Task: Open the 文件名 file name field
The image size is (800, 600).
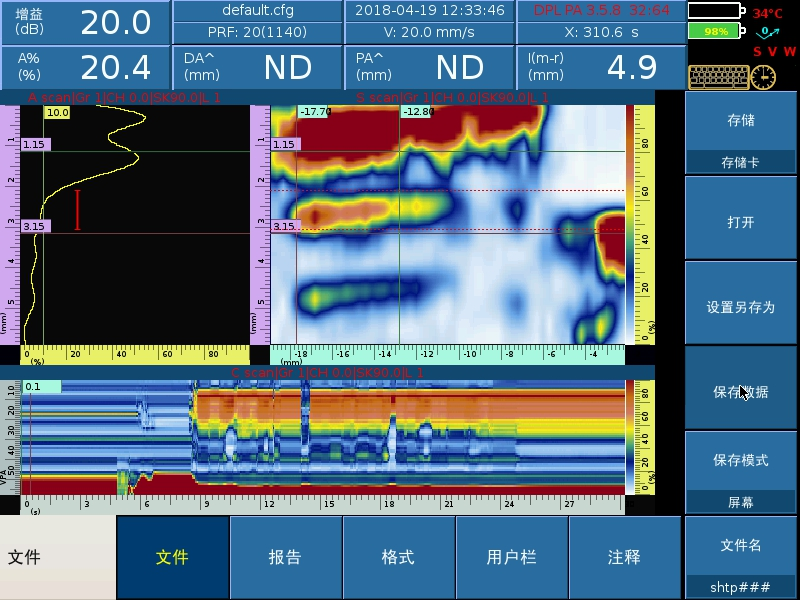Action: (x=741, y=557)
